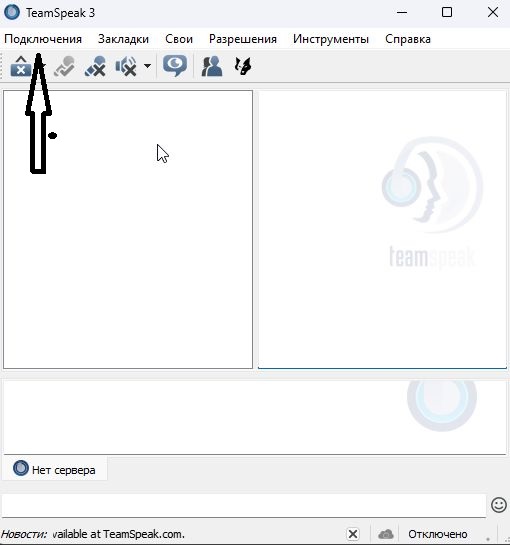Open the Подключения menu

tap(43, 39)
